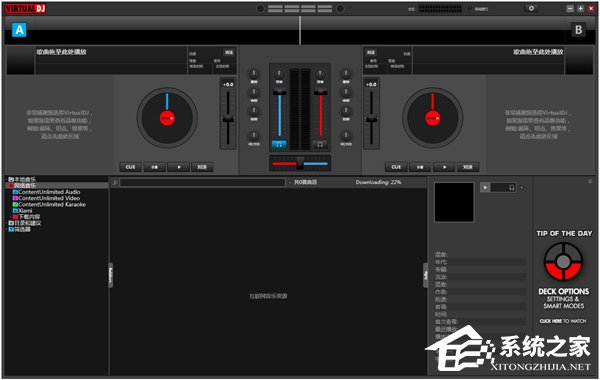Hit the CUE button on deck A
This screenshot has width=600, height=380.
coord(130,167)
